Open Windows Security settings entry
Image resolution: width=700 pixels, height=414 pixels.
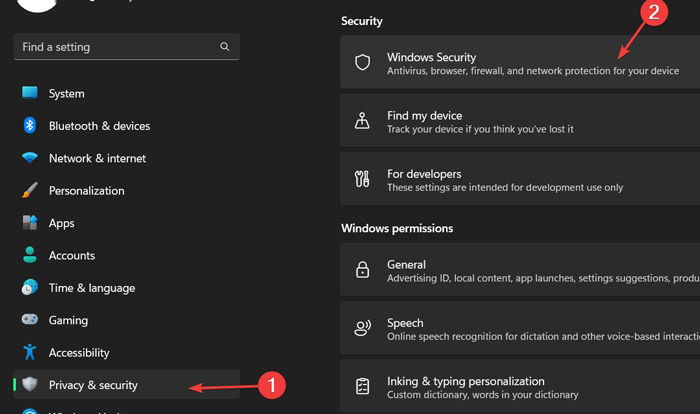520,62
